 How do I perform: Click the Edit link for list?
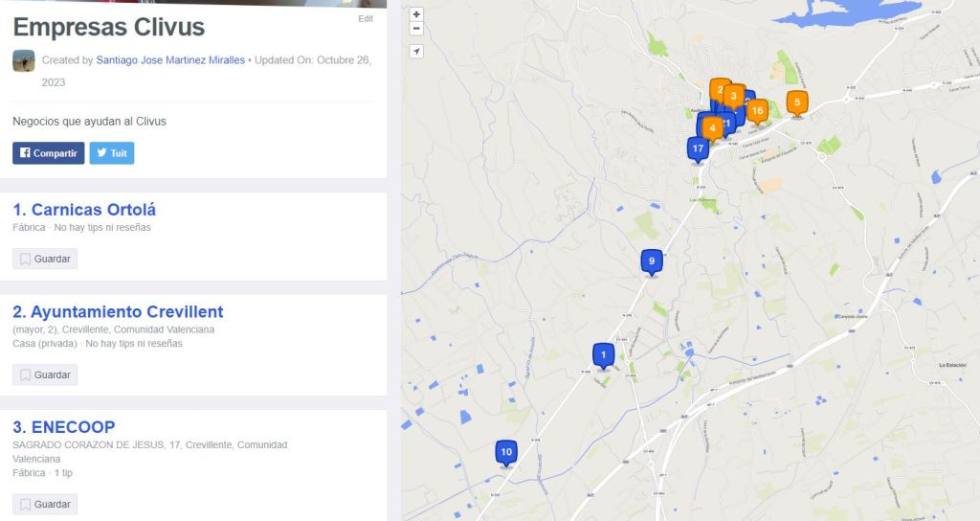(x=366, y=19)
